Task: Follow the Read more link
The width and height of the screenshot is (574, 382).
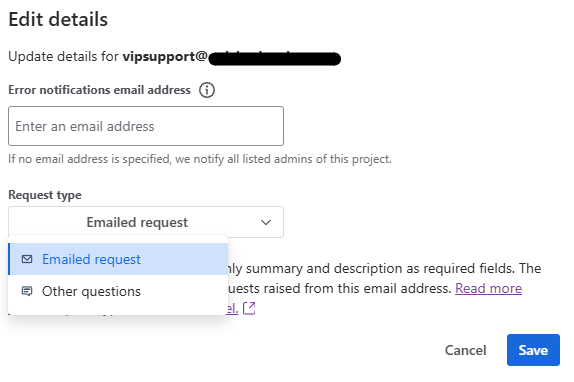Action: pos(488,289)
